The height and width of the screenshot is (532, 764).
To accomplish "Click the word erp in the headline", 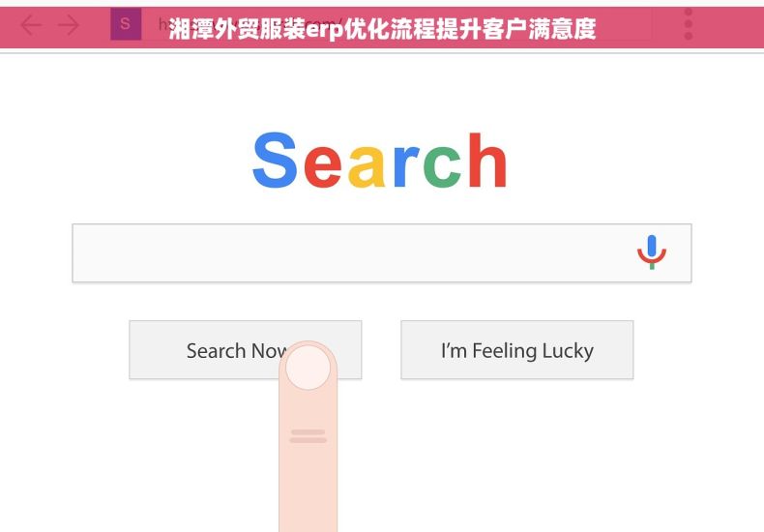I will coord(324,30).
